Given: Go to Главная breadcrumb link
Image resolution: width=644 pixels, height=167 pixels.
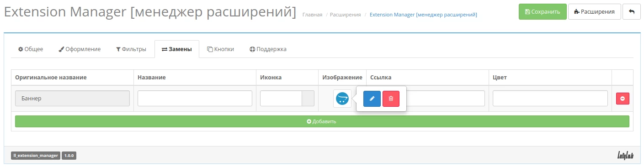Looking at the screenshot, I should [x=312, y=15].
